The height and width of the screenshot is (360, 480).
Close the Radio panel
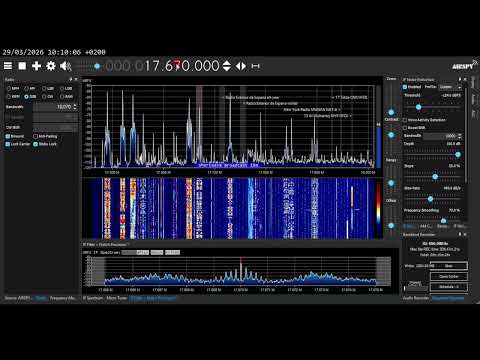pos(76,79)
